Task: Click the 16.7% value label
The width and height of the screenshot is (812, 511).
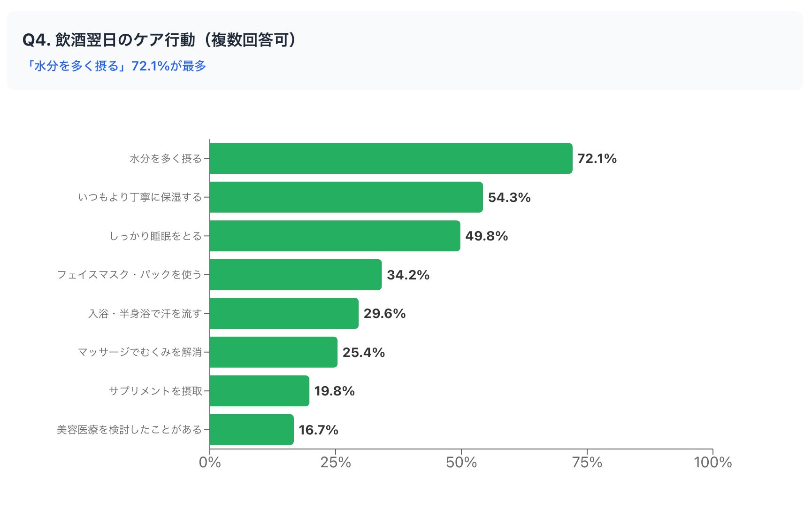Action: [x=318, y=430]
